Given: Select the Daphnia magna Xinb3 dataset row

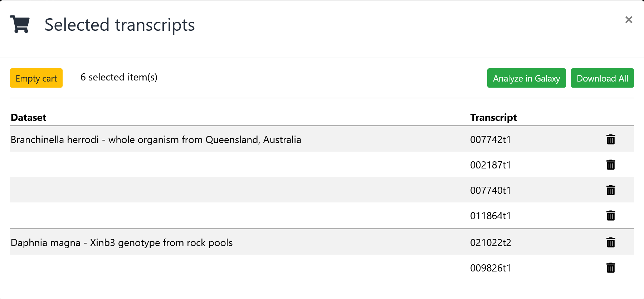Looking at the screenshot, I should [122, 242].
